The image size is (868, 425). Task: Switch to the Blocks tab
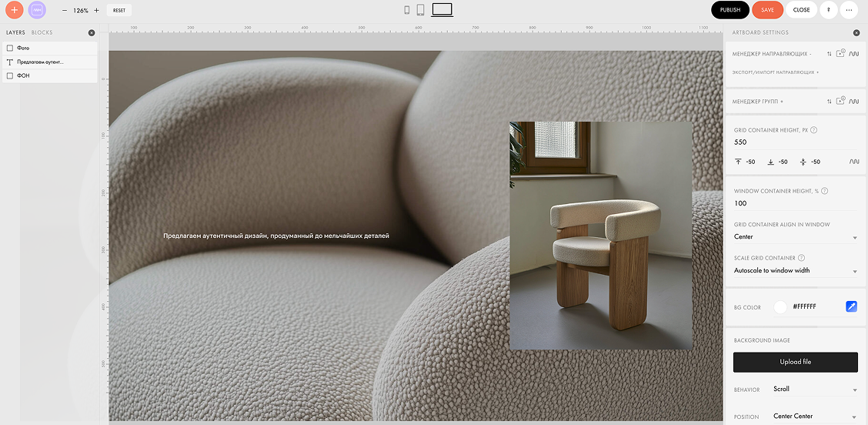click(x=42, y=33)
